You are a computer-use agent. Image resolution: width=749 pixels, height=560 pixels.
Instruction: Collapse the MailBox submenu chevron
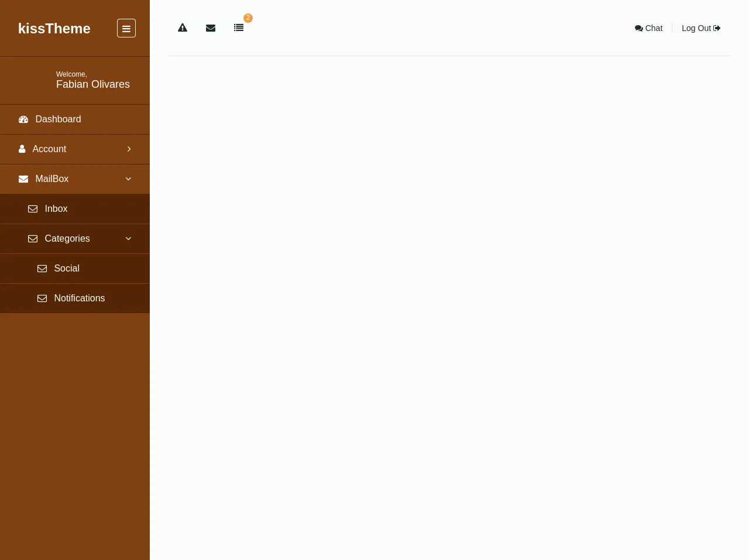[x=128, y=179]
